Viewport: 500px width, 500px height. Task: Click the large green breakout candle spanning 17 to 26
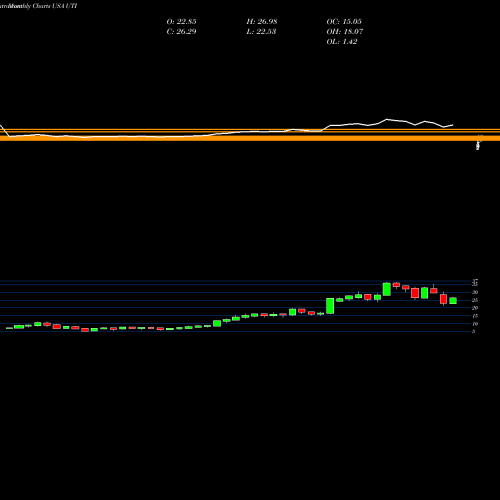(330, 306)
